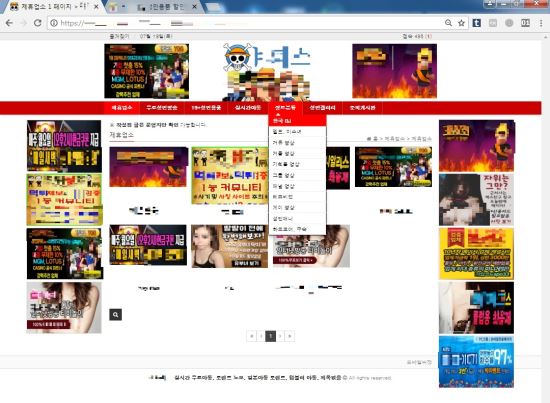Click the dark search magnifier button below listings
550x403 pixels.
tap(115, 315)
